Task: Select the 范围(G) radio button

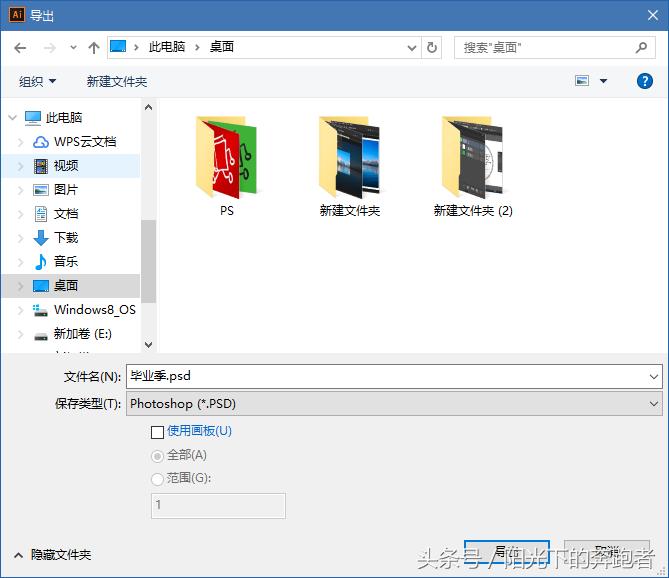Action: 157,479
